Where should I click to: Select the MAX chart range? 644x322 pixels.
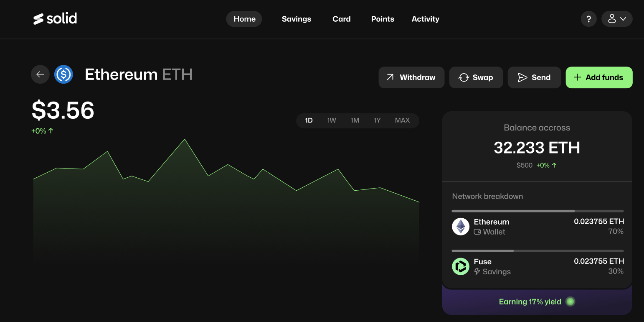[402, 120]
